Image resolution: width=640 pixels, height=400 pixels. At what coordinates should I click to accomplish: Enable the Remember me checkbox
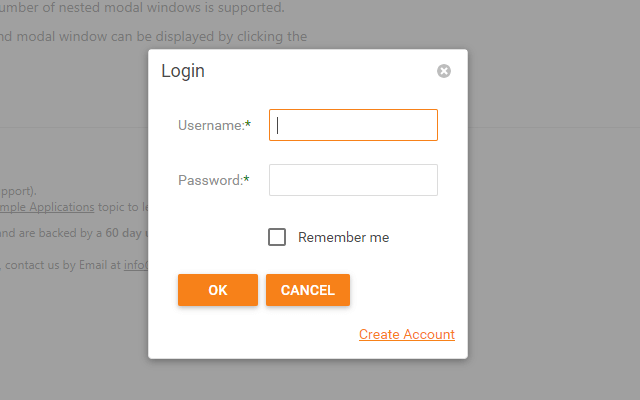277,237
